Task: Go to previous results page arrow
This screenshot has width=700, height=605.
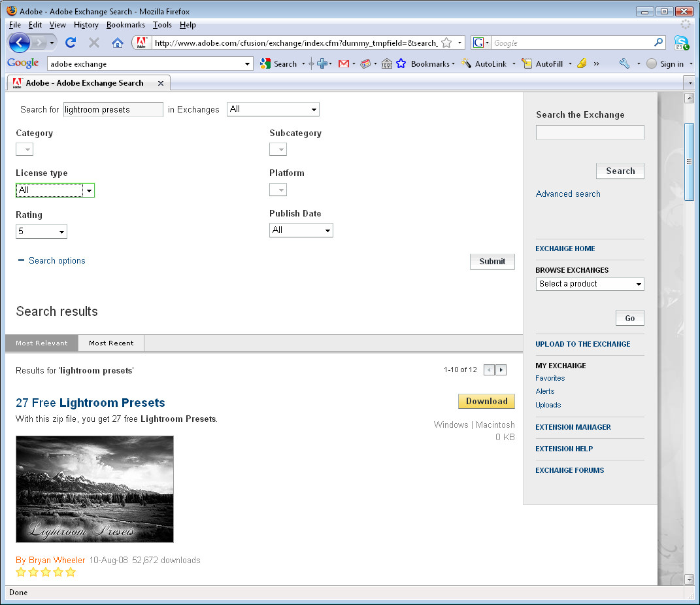Action: coord(490,370)
